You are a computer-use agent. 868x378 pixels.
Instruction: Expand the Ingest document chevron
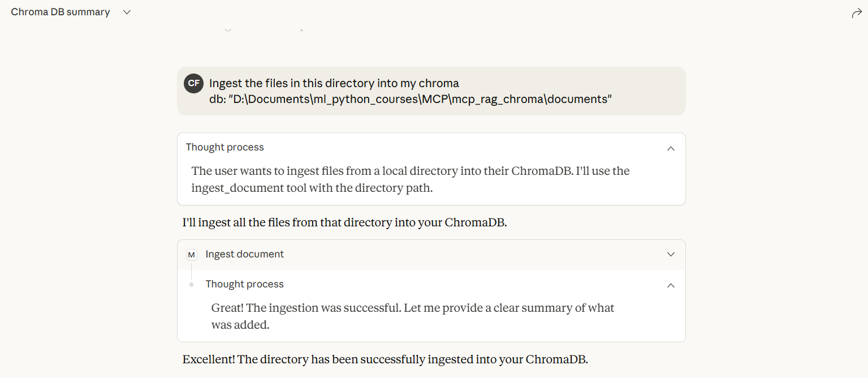click(671, 255)
